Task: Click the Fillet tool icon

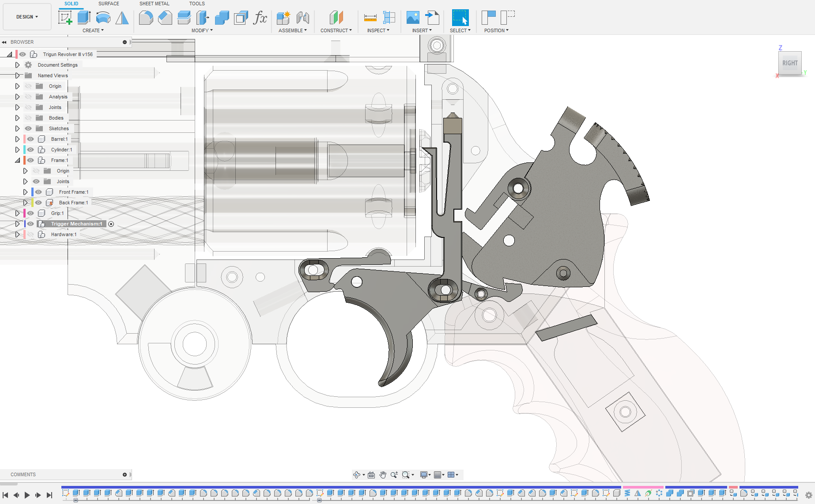Action: (x=146, y=18)
